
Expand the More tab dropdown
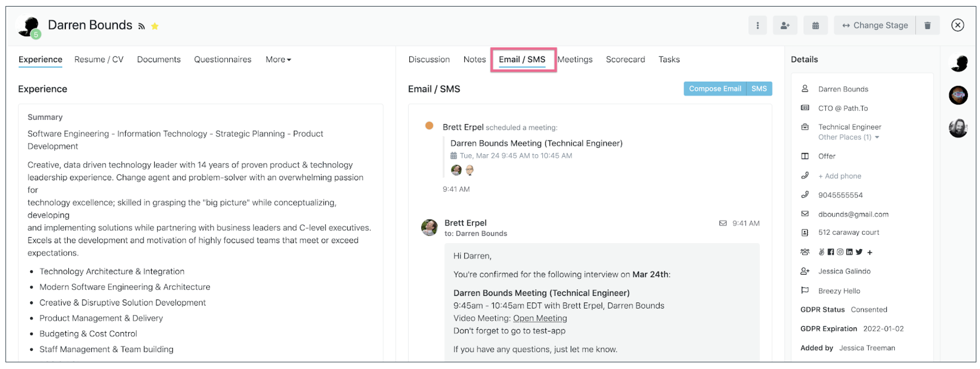[278, 60]
